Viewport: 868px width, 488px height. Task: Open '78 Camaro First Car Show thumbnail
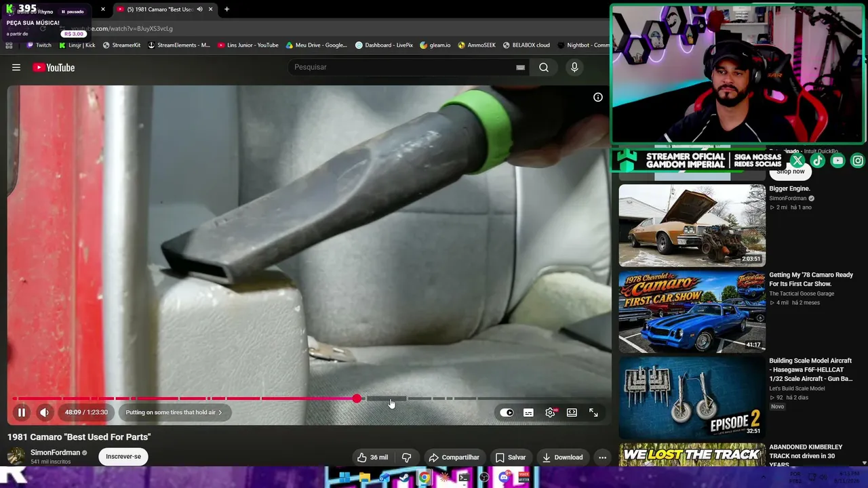pos(692,312)
